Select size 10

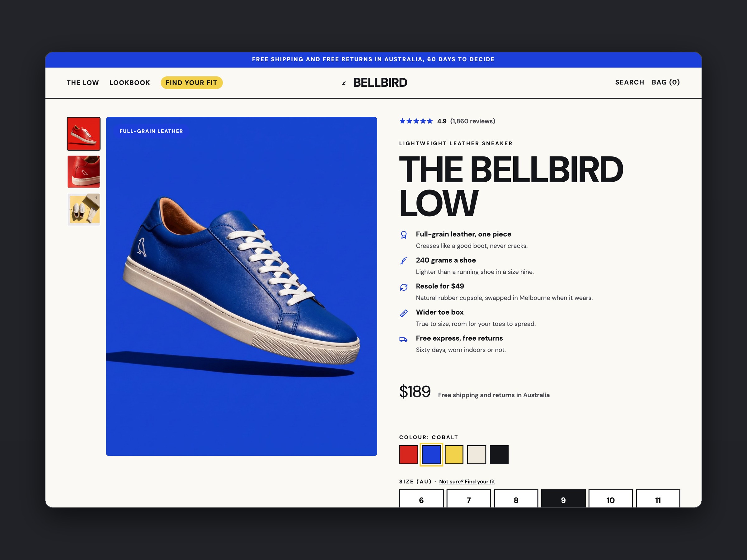[x=611, y=499]
